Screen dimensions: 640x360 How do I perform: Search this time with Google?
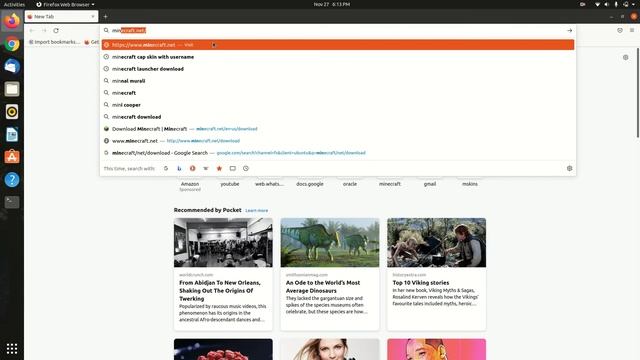(166, 168)
